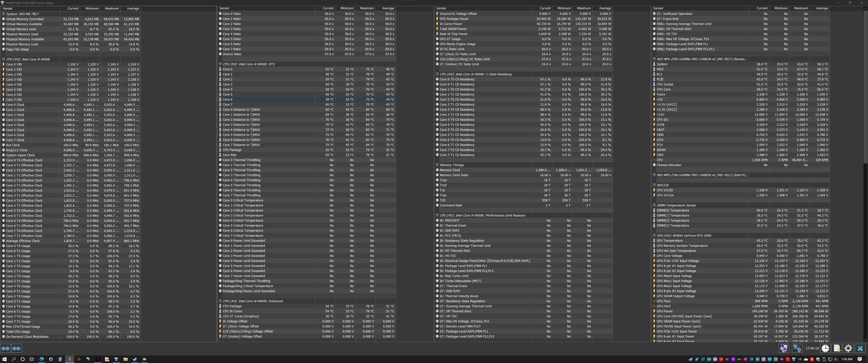Click the vertical scrollbar down arrow
This screenshot has height=363, width=868.
pos(865,340)
